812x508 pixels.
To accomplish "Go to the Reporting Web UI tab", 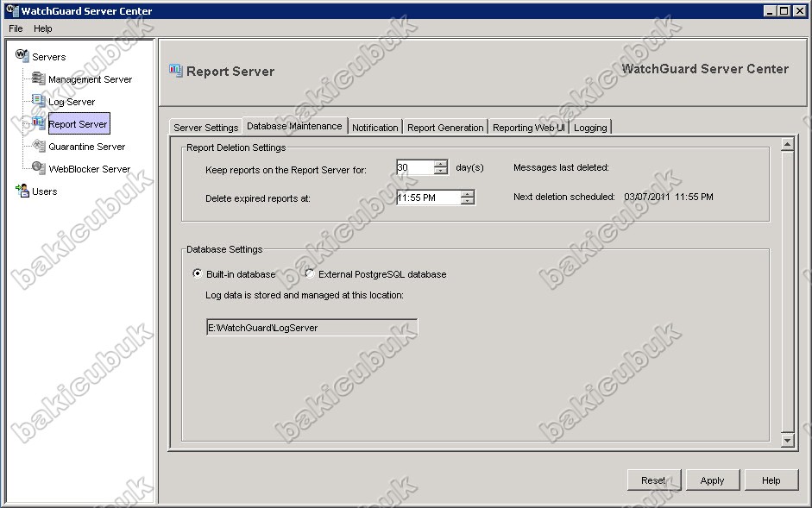I will (529, 128).
